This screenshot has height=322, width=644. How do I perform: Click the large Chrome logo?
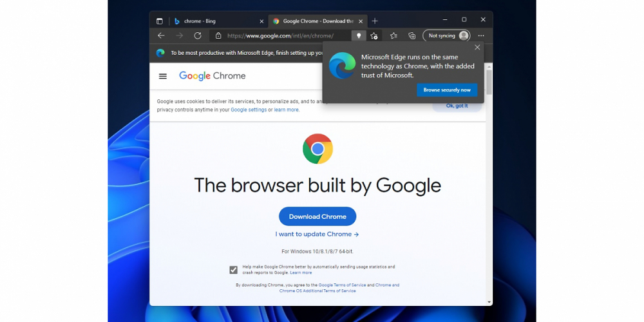317,149
